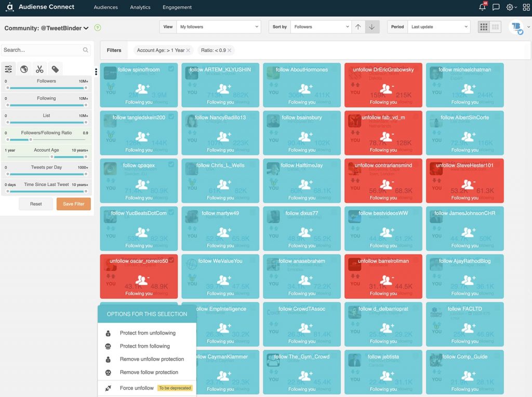Select the tag filter tab
Screen dimensions: 532x397
[55, 69]
